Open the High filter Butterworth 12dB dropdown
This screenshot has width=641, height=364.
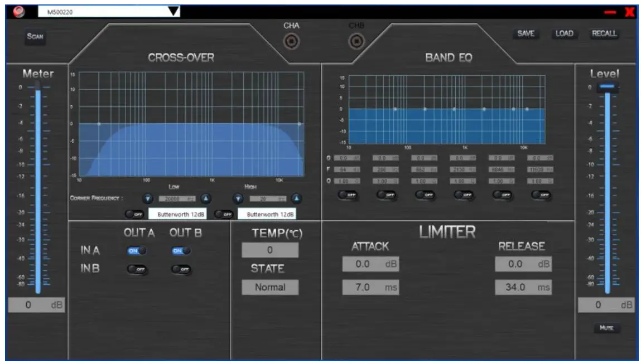267,214
